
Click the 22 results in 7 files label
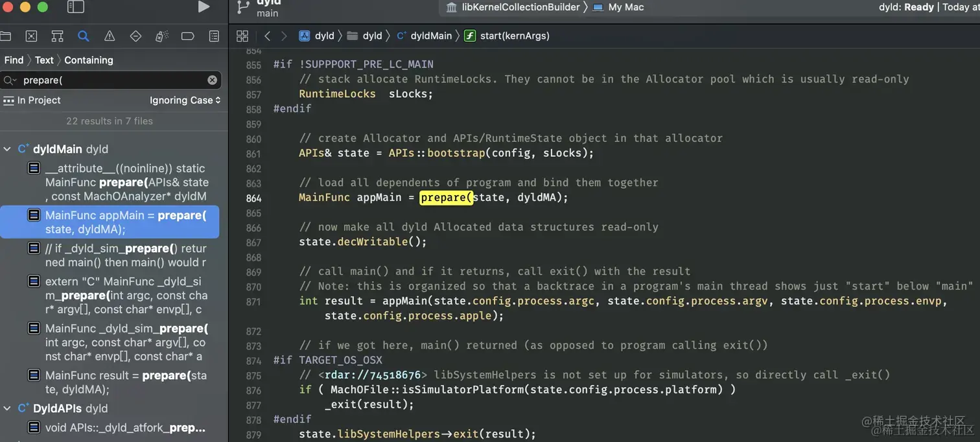coord(110,121)
